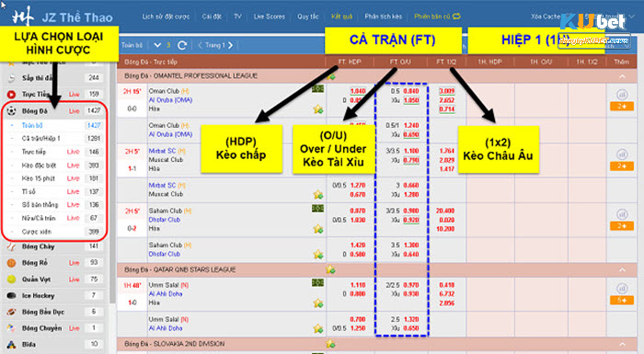The image size is (644, 354).
Task: Click the Bóng Đá soccer ball icon
Action: pyautogui.click(x=11, y=111)
